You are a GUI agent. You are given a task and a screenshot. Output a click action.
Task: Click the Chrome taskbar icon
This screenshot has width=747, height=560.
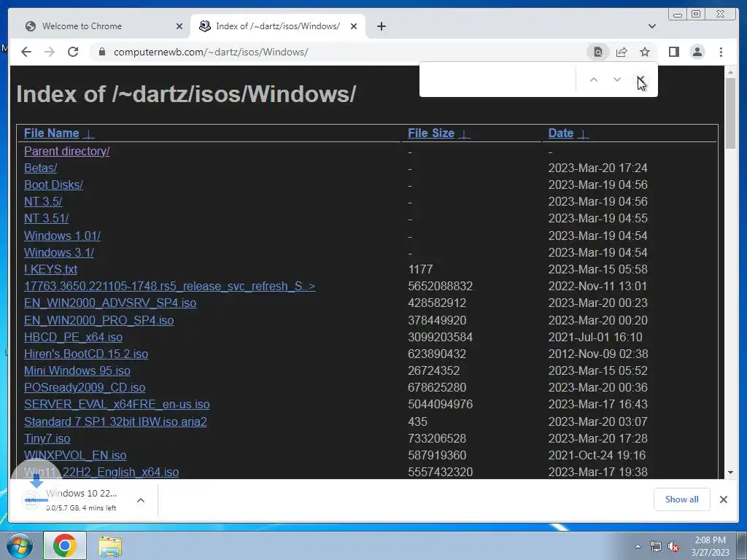[65, 545]
